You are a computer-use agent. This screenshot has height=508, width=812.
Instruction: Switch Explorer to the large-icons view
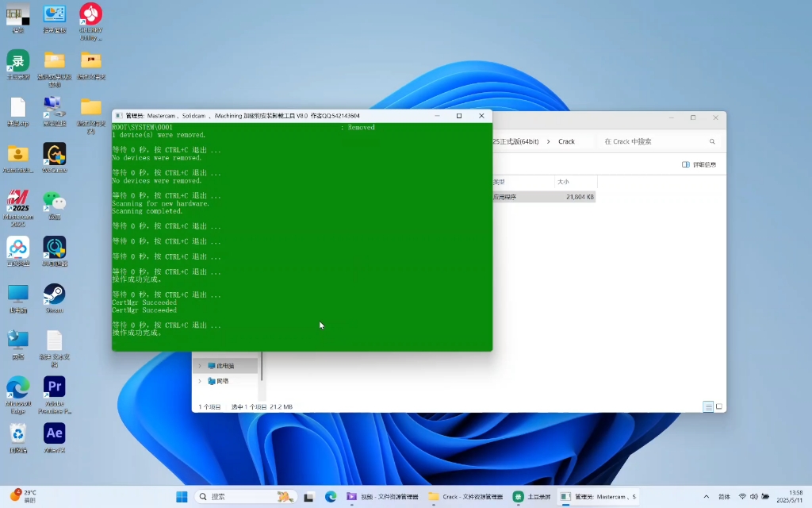718,406
